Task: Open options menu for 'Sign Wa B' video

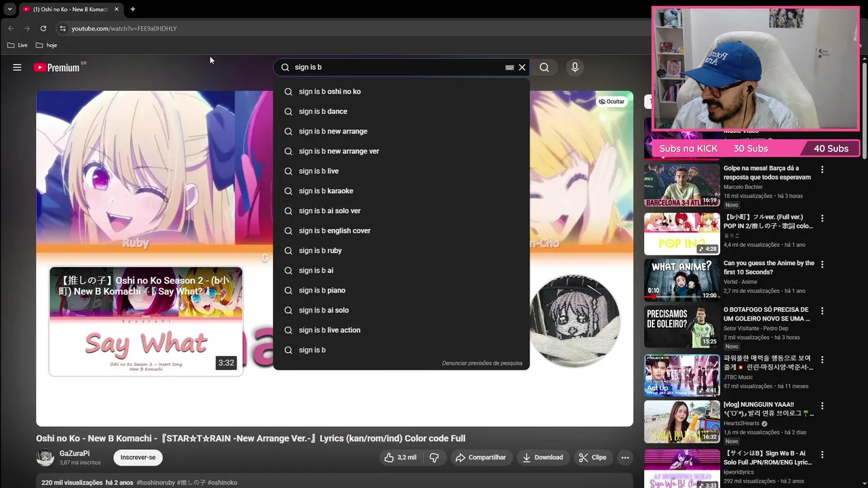Action: click(x=823, y=454)
